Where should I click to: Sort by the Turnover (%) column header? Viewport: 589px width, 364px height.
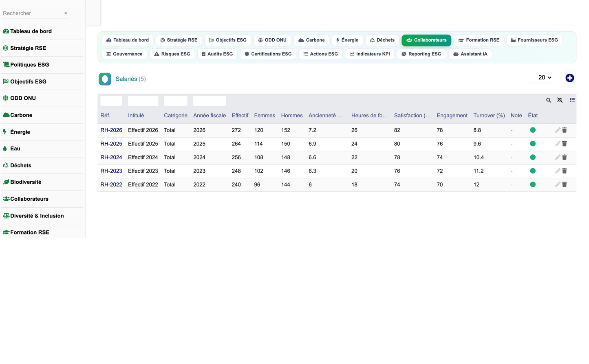coord(489,116)
